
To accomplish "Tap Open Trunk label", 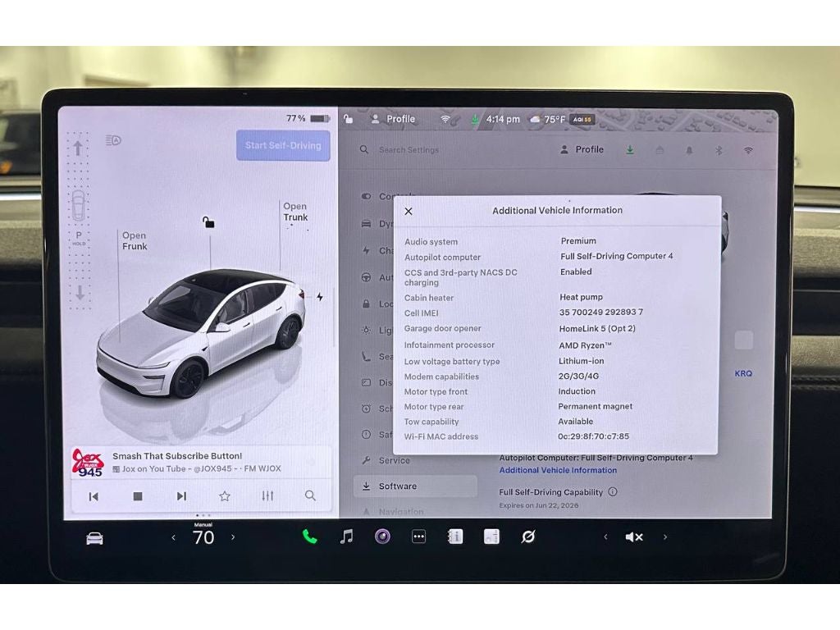I will click(x=295, y=212).
